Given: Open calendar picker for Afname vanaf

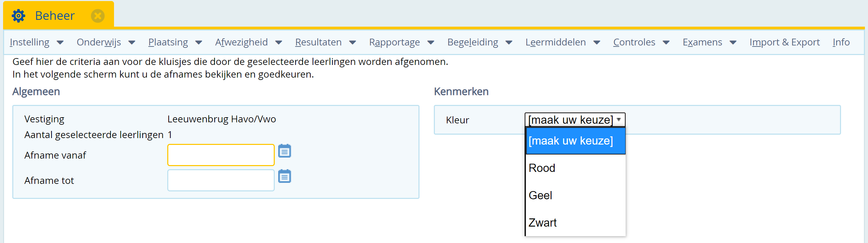Looking at the screenshot, I should pos(284,151).
